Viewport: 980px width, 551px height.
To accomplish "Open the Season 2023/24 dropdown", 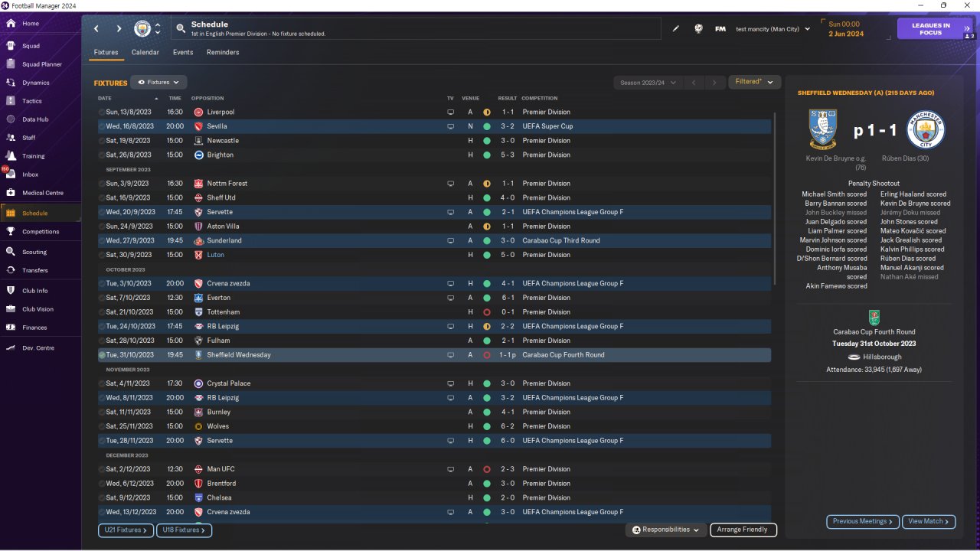I will [647, 83].
